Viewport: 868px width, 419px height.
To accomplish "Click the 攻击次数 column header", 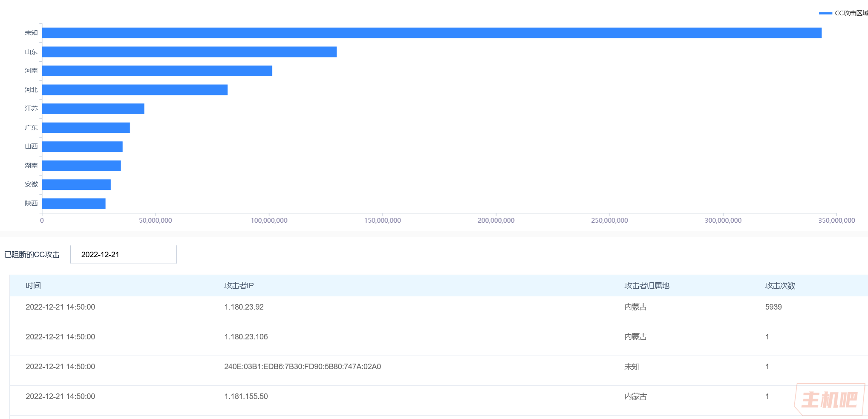I will click(780, 286).
